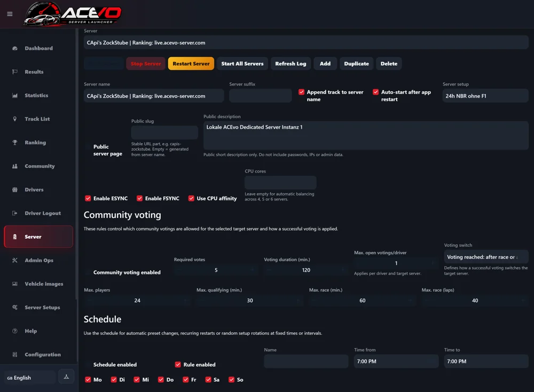The width and height of the screenshot is (534, 392).
Task: Uncheck the So weekday checkbox
Action: pos(232,379)
